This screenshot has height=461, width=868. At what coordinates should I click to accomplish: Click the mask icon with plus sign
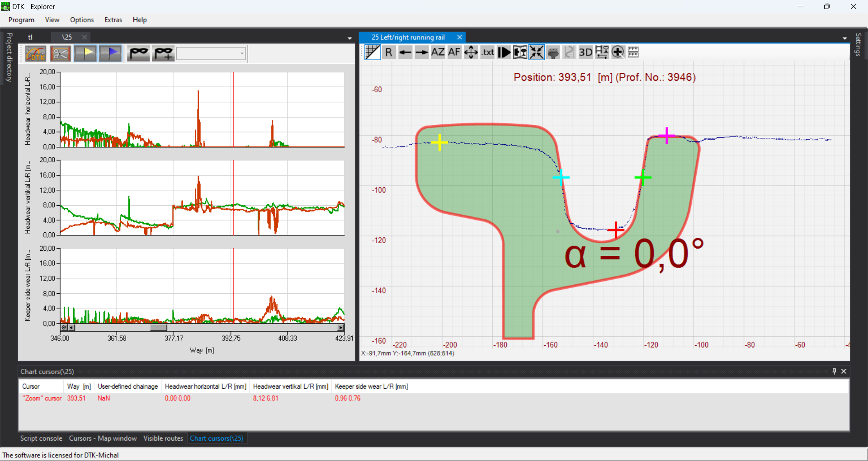(x=163, y=54)
